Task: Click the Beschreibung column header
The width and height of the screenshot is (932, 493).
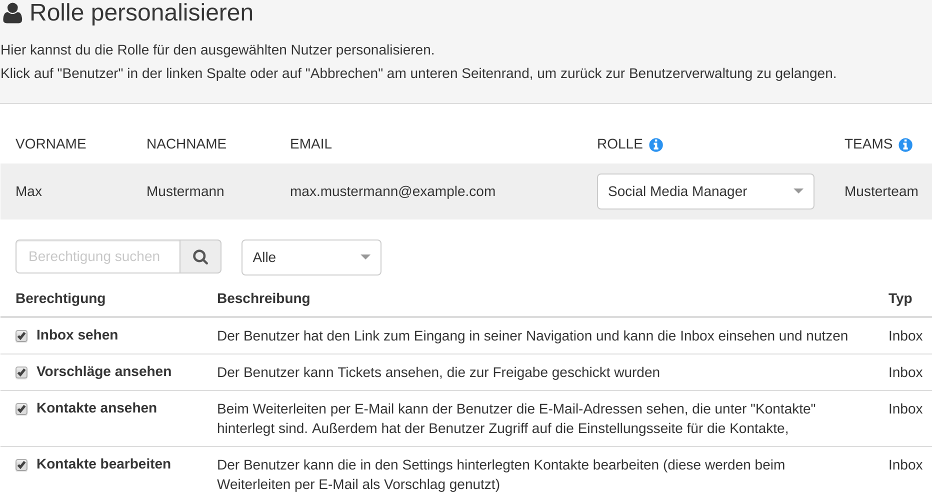Action: [x=263, y=298]
